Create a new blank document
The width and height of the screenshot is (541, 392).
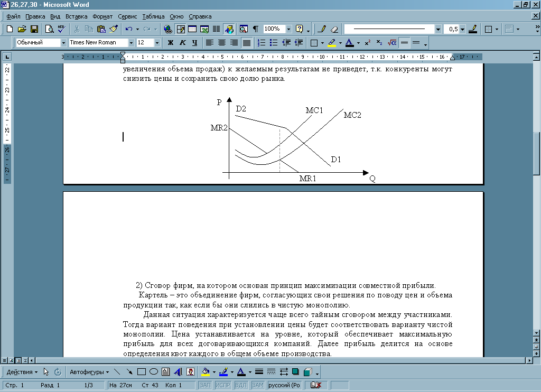coord(10,29)
